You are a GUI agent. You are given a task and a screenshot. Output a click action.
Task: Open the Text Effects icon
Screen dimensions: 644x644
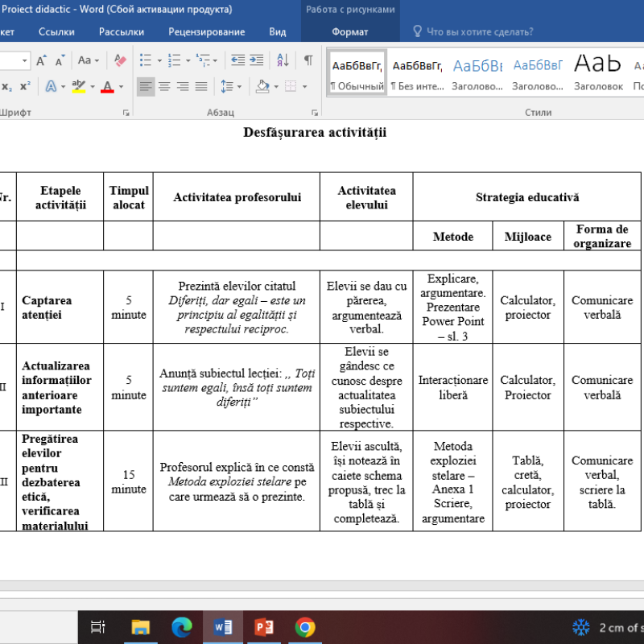[x=52, y=86]
